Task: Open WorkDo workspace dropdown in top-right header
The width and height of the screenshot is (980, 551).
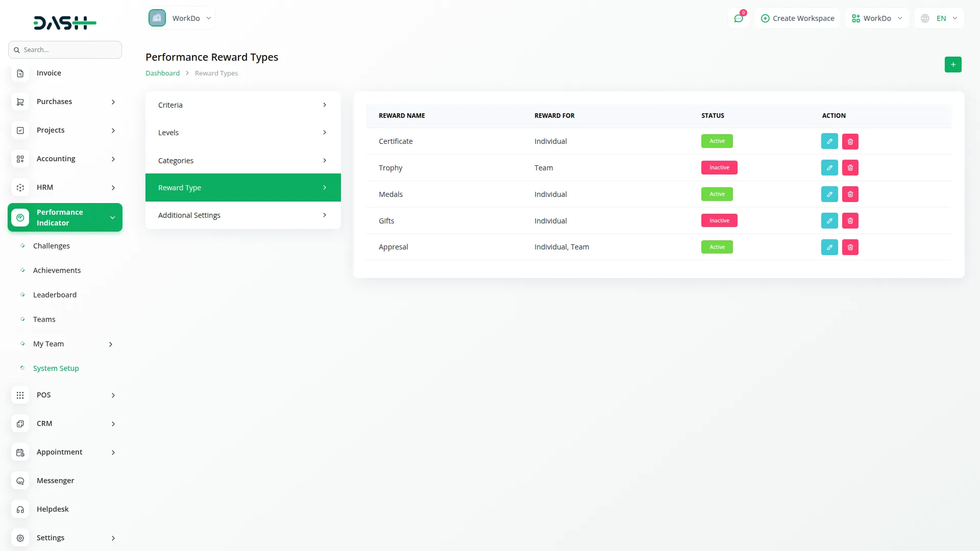Action: pos(876,18)
